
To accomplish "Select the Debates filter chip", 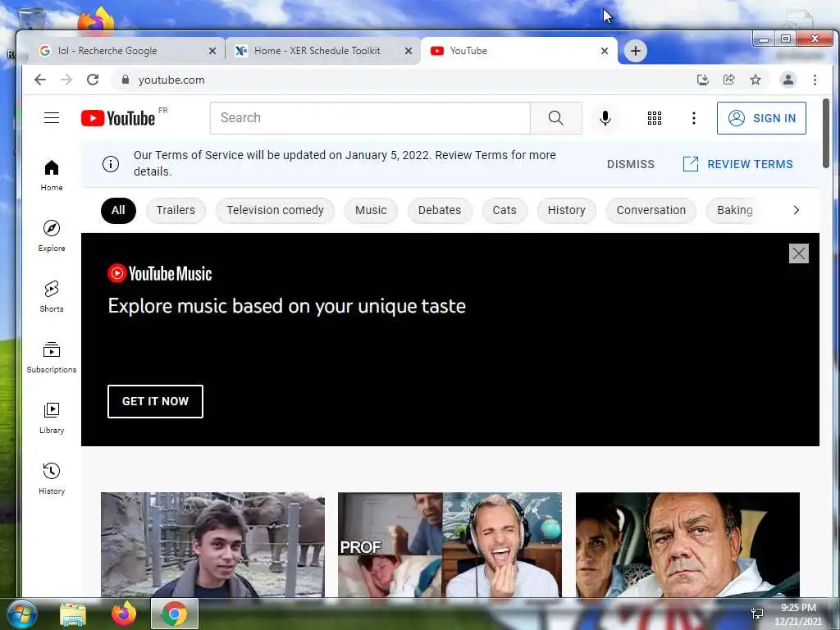I will (x=440, y=210).
